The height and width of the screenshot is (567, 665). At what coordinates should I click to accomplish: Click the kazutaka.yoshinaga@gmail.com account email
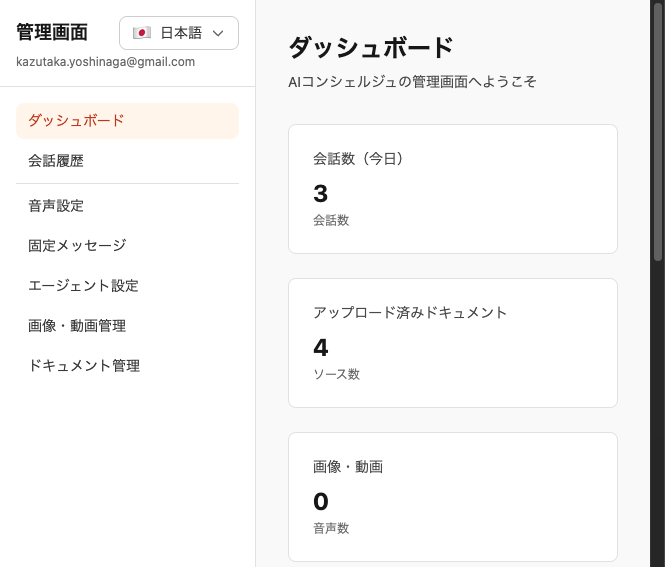coord(105,62)
